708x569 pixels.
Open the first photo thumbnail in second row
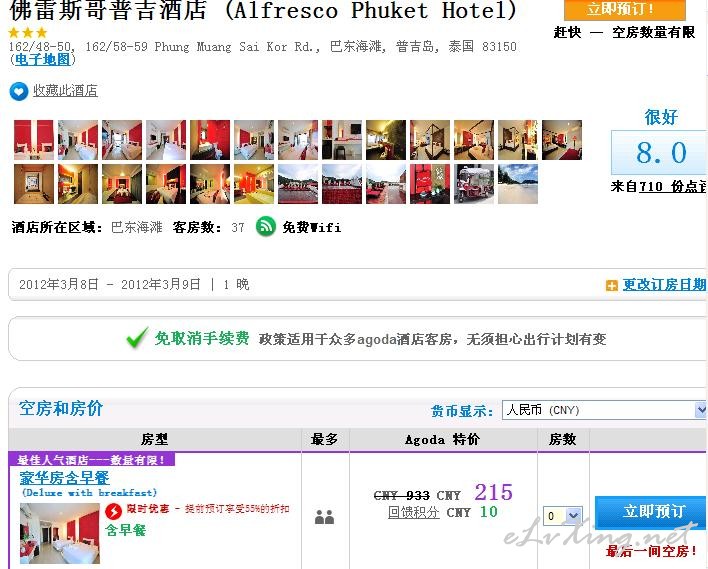click(34, 184)
